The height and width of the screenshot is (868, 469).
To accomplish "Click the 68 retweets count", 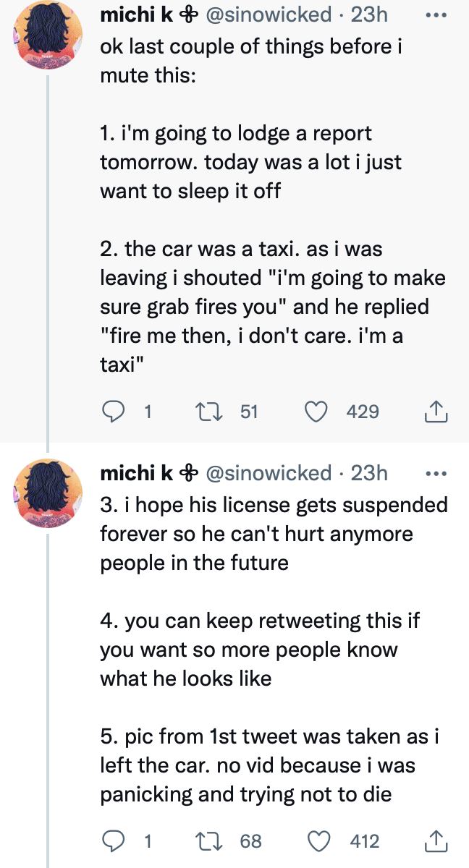I will coord(250,841).
